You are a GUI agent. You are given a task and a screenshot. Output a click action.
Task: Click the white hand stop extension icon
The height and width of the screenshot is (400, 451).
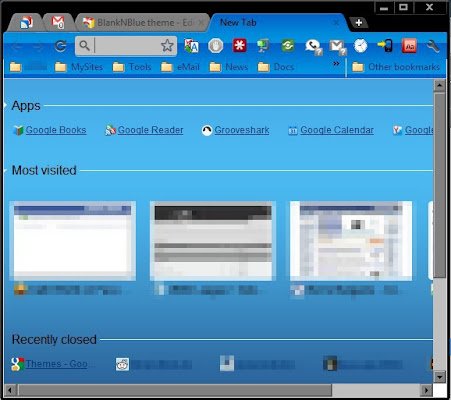click(215, 46)
